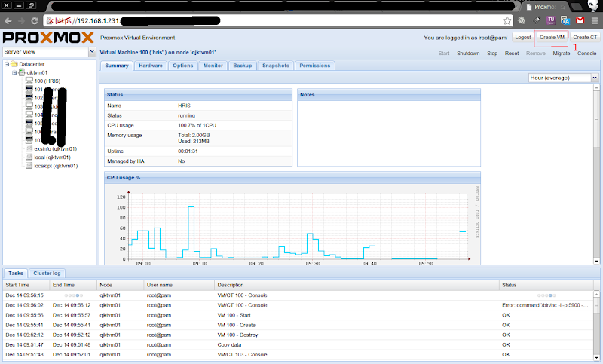Click the Proxmox logo
Screen dimensions: 603x364
tap(48, 38)
